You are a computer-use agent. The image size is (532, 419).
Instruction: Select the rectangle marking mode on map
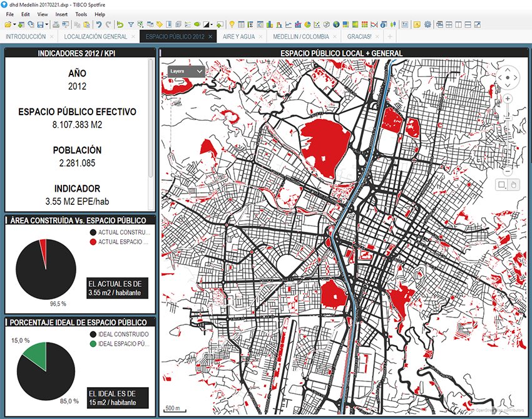(x=501, y=185)
